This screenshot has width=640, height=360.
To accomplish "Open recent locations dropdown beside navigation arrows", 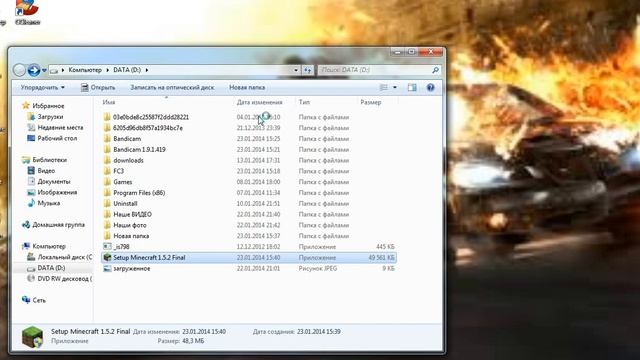I will [x=44, y=70].
